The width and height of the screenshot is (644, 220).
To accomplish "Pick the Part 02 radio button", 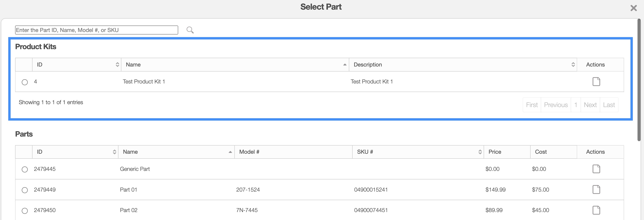I will click(25, 211).
